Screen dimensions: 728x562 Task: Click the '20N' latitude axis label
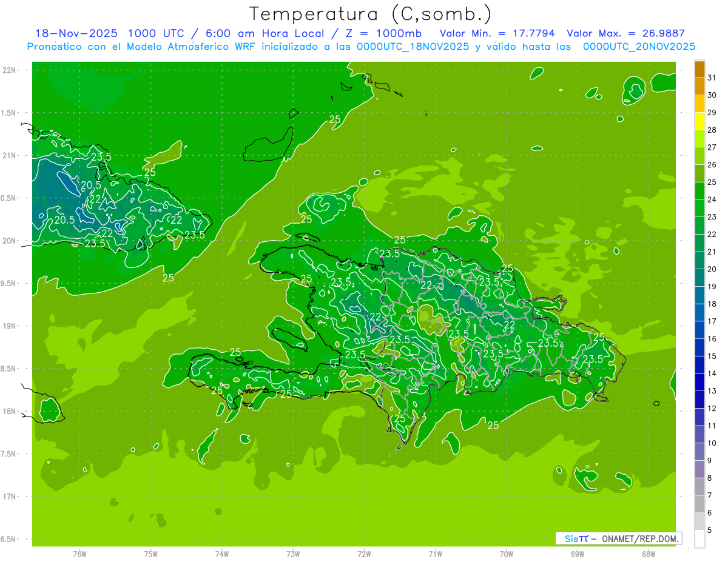(9, 241)
